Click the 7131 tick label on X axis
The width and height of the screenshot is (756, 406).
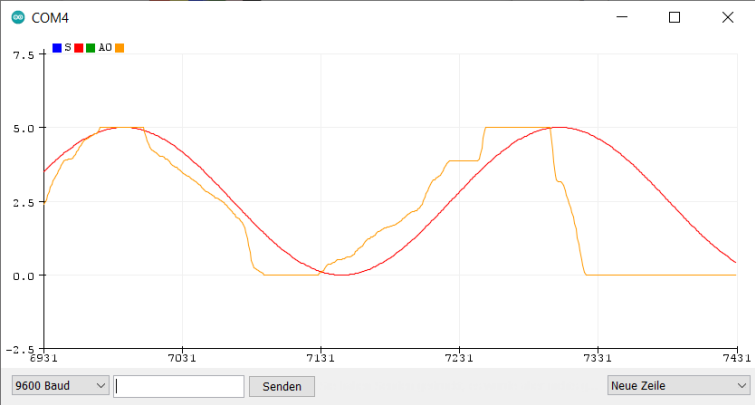click(320, 358)
